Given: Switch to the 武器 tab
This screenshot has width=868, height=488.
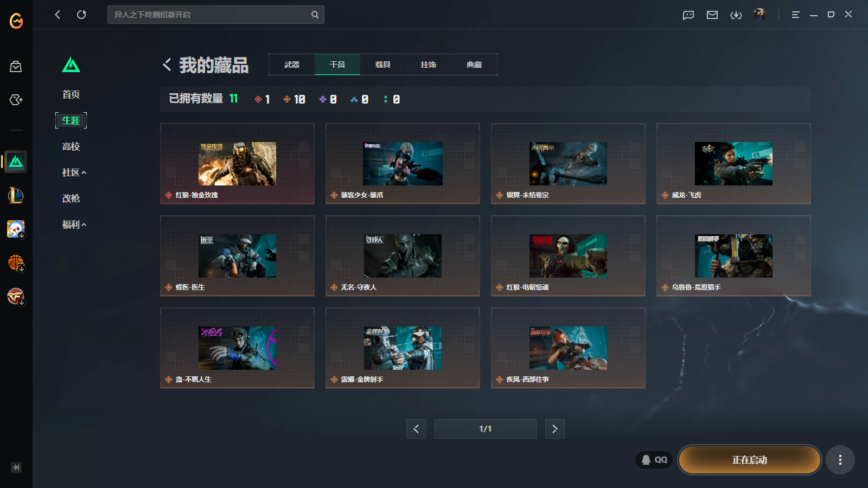Looking at the screenshot, I should point(292,65).
